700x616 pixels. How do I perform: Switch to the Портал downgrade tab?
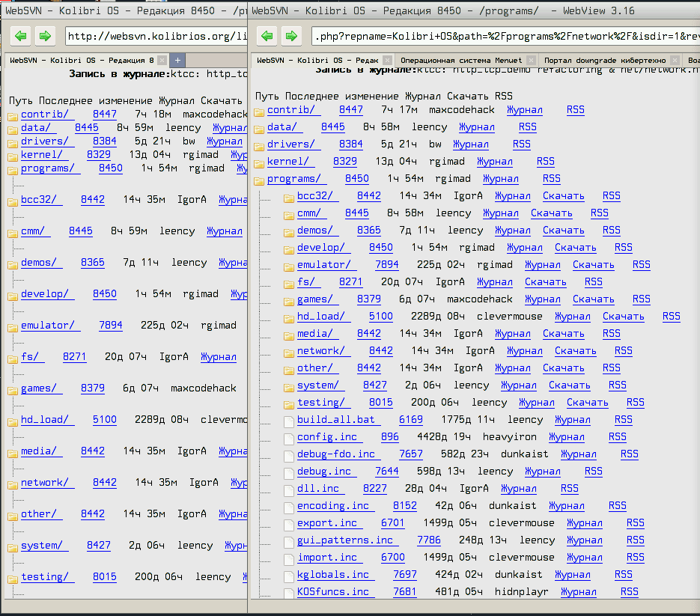point(605,60)
